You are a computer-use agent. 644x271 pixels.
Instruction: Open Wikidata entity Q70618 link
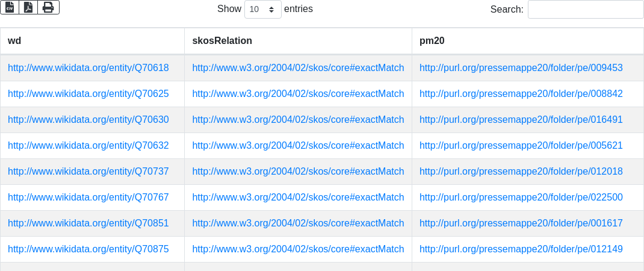(88, 68)
